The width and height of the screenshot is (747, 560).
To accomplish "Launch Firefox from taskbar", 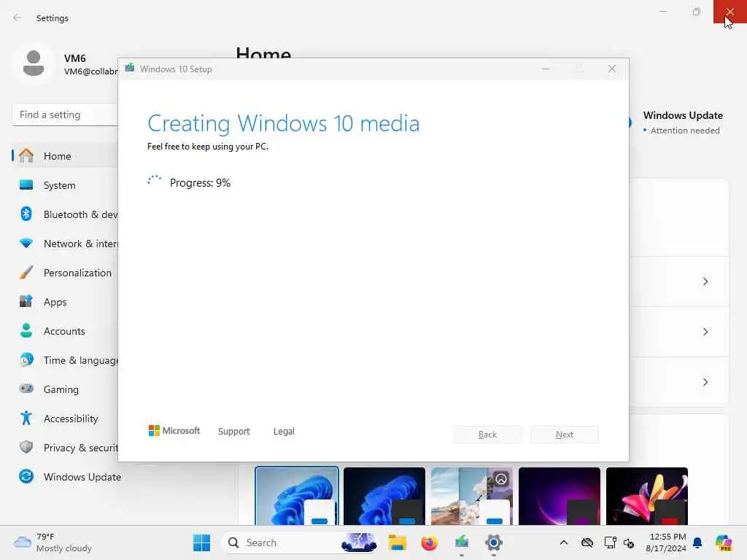I will [x=429, y=542].
